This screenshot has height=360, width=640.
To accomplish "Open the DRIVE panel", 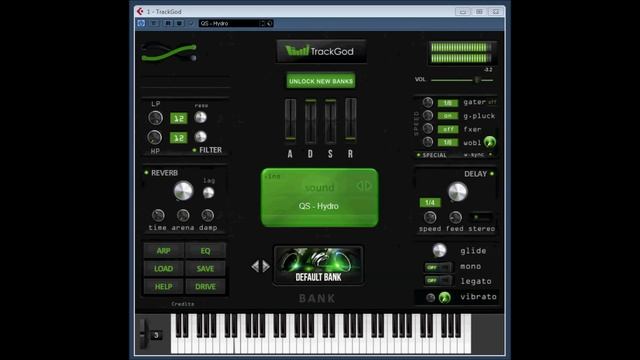I will (x=205, y=287).
